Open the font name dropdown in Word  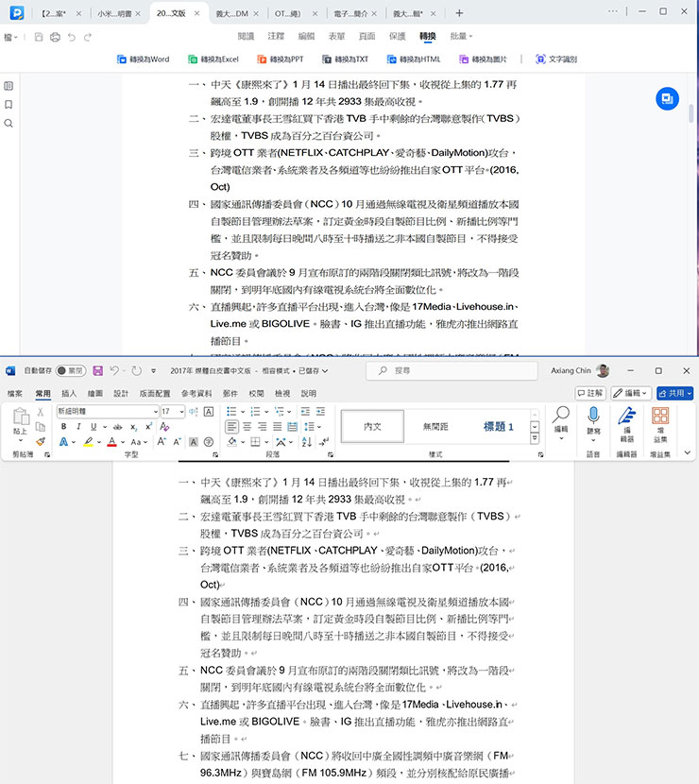pos(156,412)
